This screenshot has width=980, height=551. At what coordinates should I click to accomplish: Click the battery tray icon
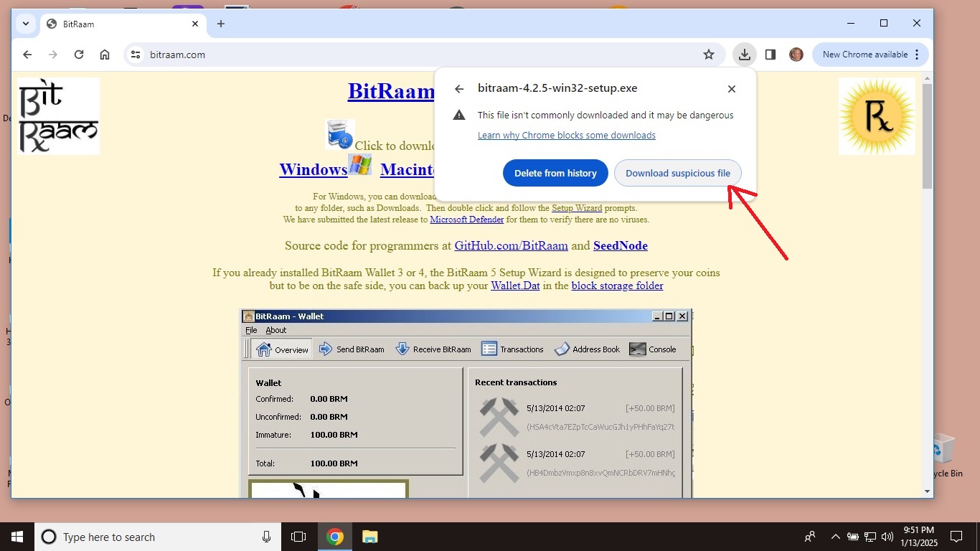coord(852,537)
